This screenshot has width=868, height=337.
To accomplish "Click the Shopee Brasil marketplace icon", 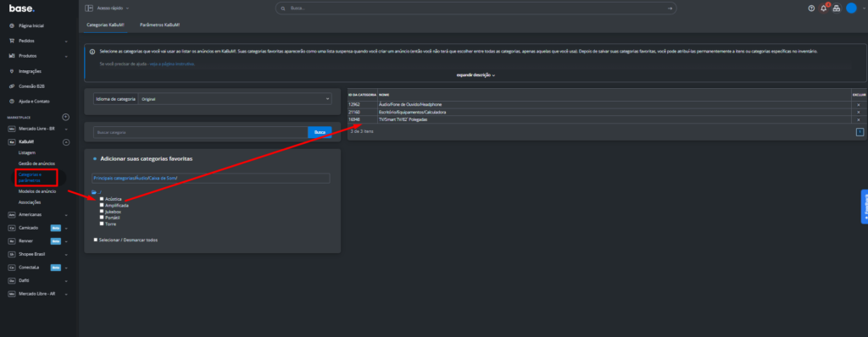I will point(12,255).
